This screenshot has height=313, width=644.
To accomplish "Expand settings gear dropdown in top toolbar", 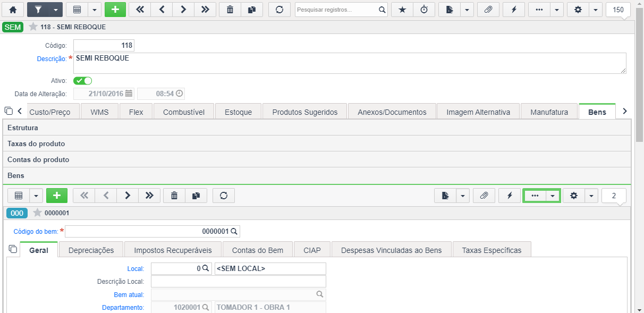I will pos(595,10).
